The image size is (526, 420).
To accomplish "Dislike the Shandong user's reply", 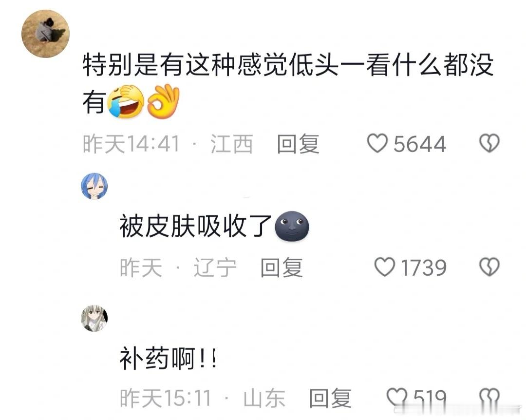I will point(489,398).
